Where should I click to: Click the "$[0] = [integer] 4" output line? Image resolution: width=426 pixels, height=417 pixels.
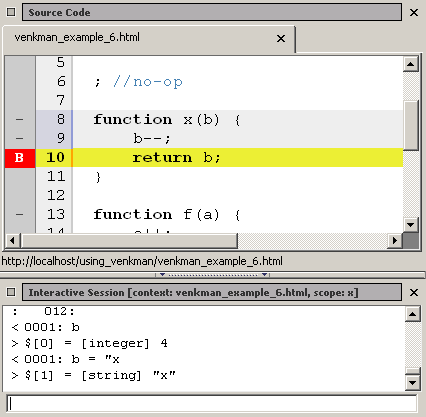pyautogui.click(x=89, y=343)
